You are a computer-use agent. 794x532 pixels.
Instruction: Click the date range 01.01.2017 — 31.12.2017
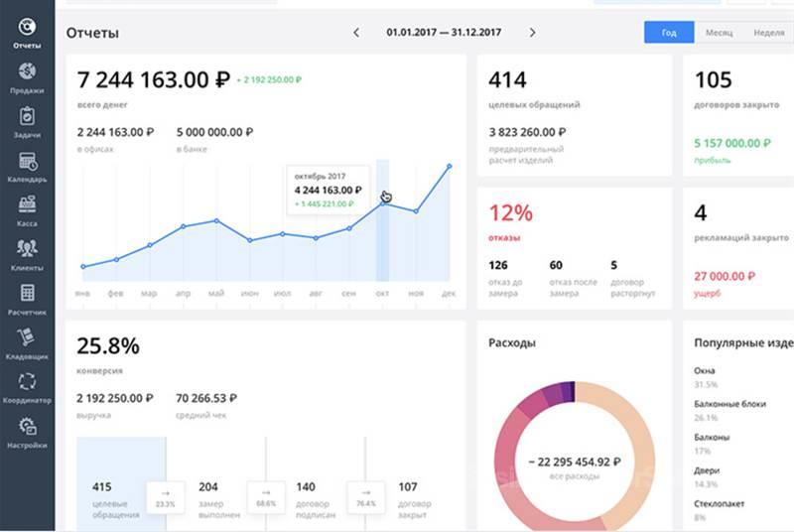tap(444, 33)
